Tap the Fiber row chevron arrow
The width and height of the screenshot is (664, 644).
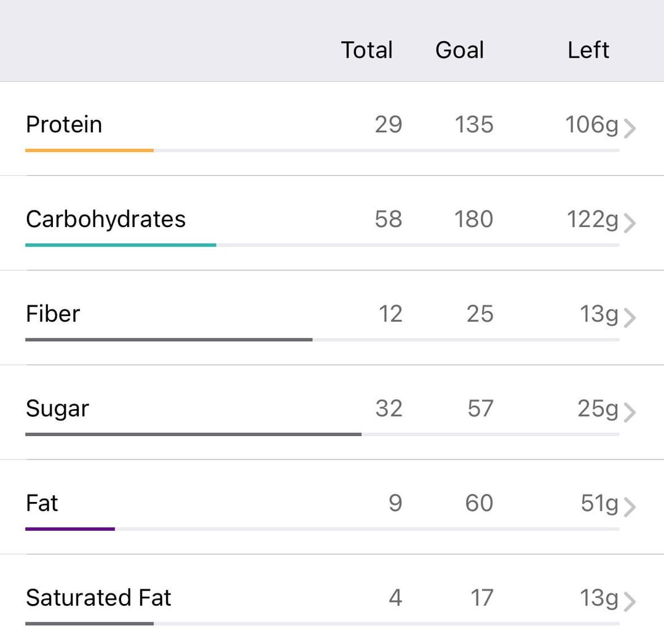tap(630, 318)
